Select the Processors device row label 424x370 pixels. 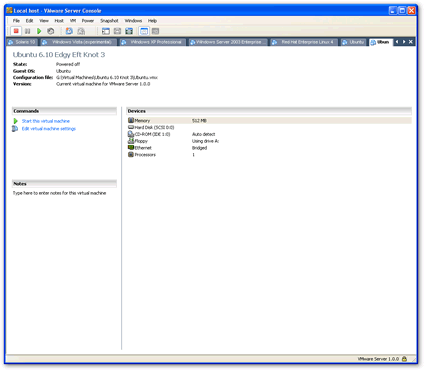(145, 155)
